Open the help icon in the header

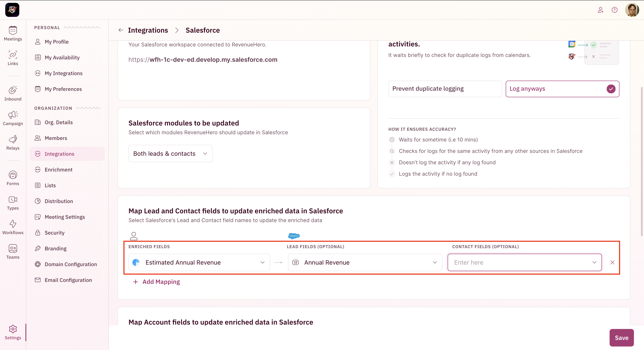click(x=614, y=10)
